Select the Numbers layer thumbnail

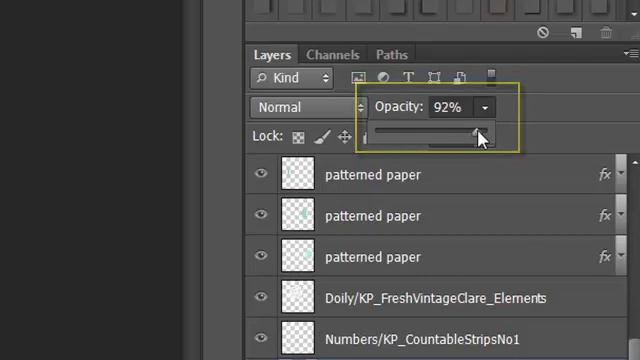(x=298, y=338)
